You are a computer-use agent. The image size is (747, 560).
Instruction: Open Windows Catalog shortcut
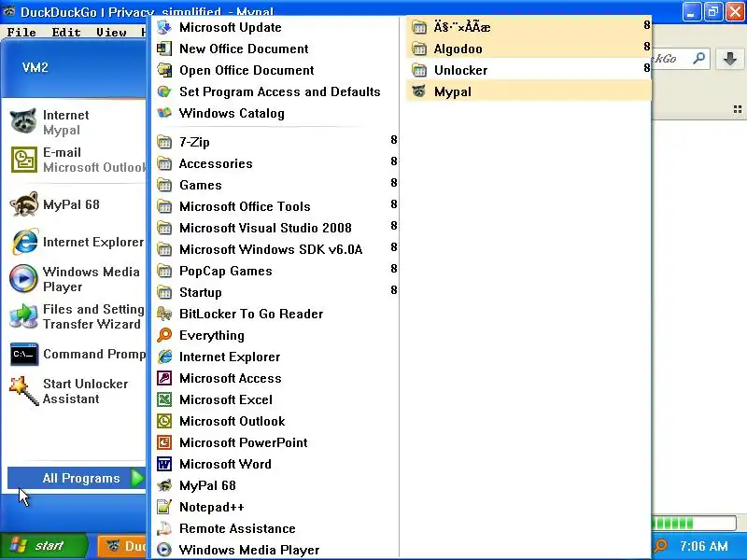274,113
